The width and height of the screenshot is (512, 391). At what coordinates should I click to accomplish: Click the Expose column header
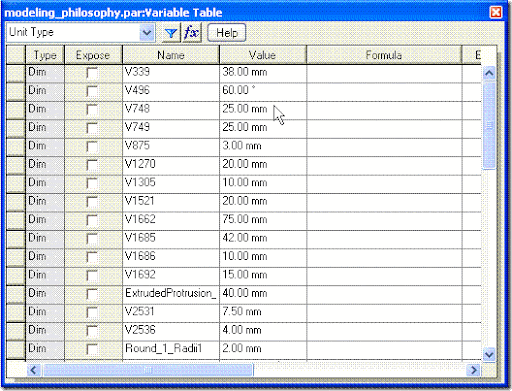93,55
